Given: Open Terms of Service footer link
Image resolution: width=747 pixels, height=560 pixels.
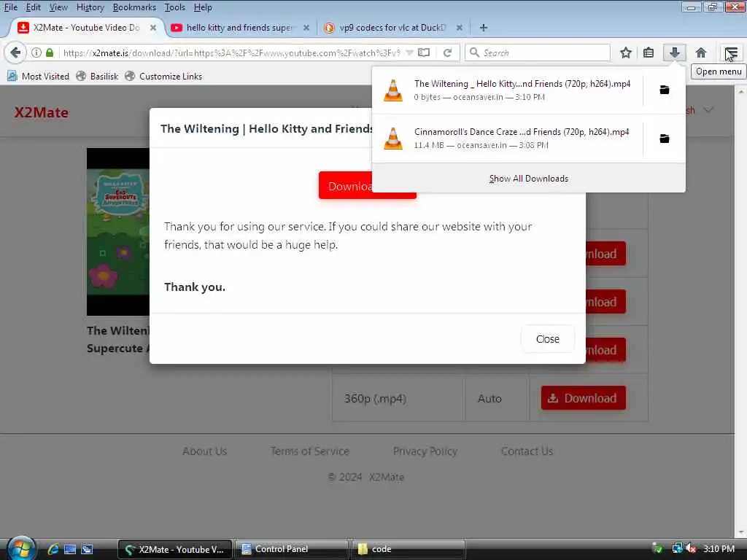Looking at the screenshot, I should 309,451.
